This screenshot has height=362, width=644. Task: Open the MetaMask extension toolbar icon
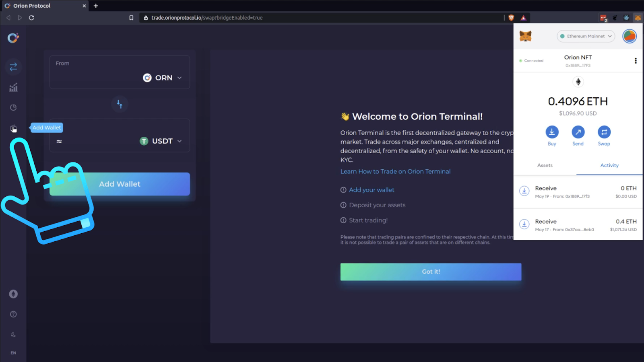(638, 18)
